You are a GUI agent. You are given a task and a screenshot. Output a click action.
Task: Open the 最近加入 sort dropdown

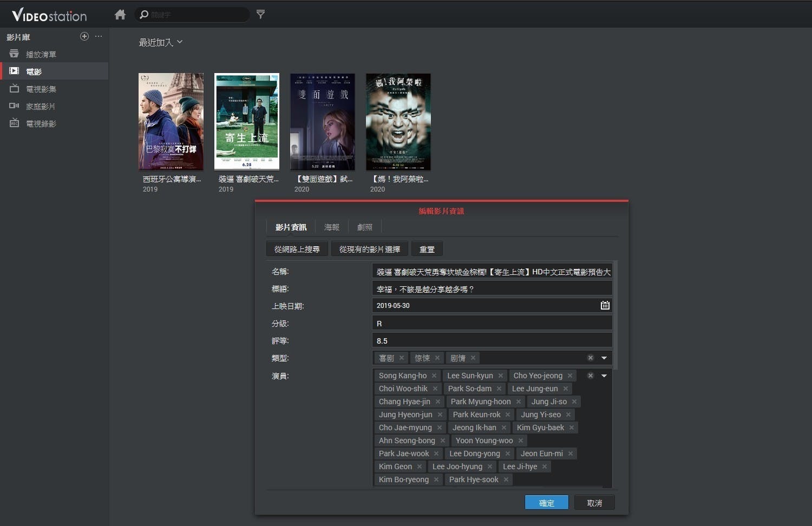[161, 42]
